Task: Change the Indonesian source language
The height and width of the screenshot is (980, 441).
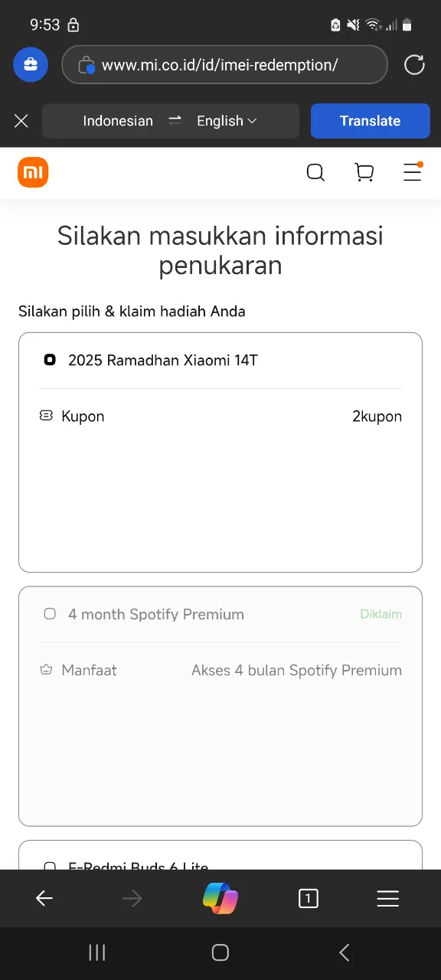Action: coord(118,121)
